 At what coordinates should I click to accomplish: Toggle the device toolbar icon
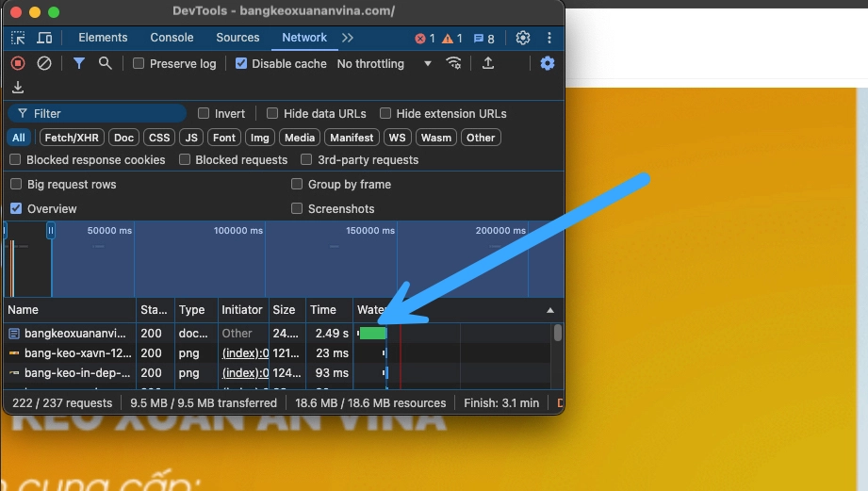pos(44,38)
